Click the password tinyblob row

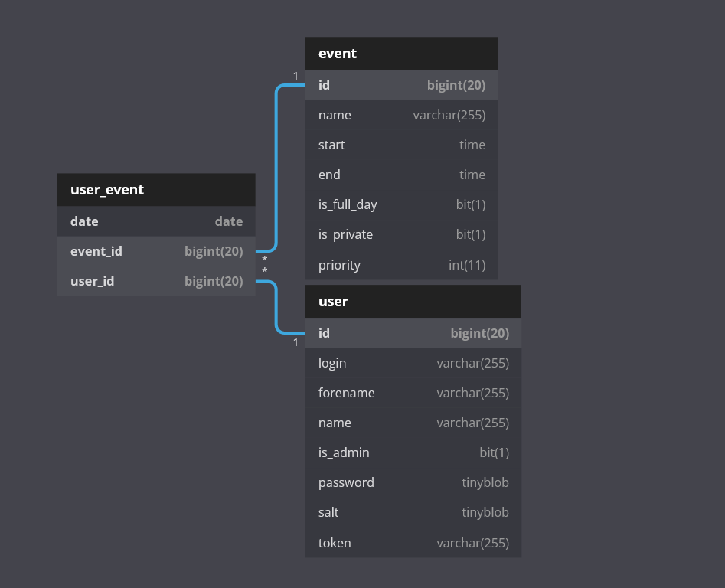(413, 482)
